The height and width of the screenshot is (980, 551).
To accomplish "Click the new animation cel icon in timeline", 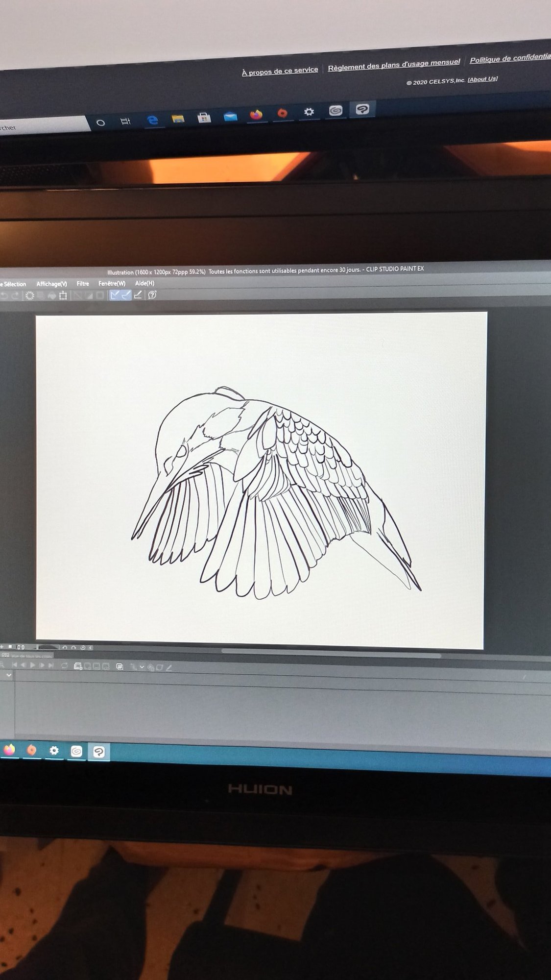I will click(77, 666).
